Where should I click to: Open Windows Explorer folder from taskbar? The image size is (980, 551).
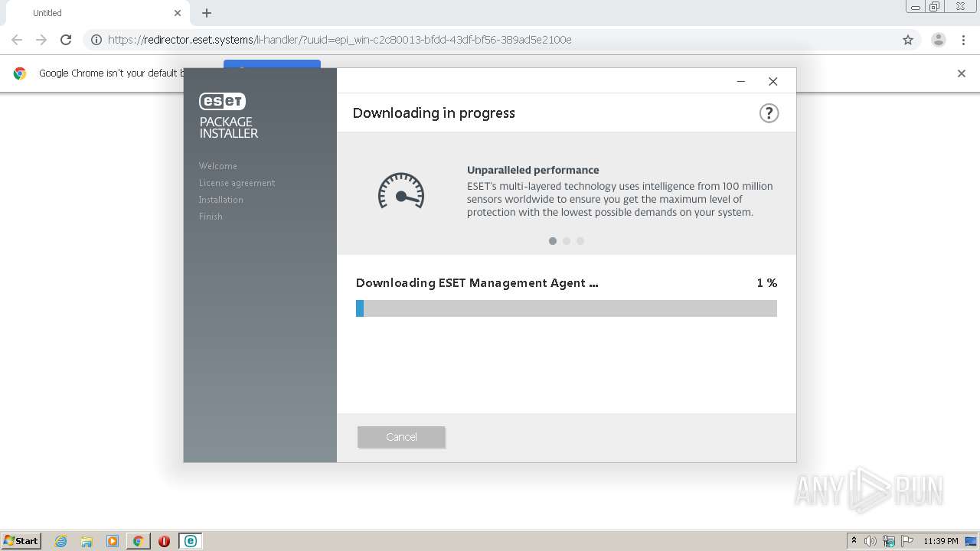coord(87,541)
